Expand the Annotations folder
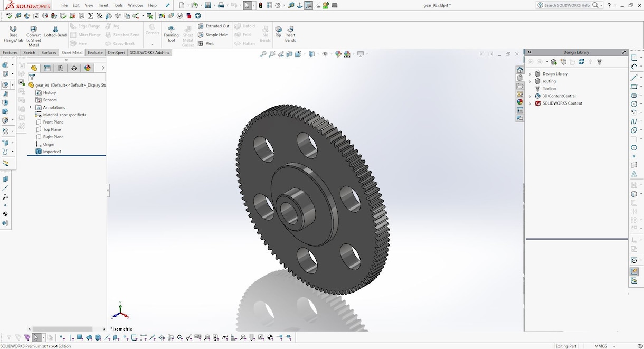This screenshot has width=644, height=349. (x=31, y=107)
